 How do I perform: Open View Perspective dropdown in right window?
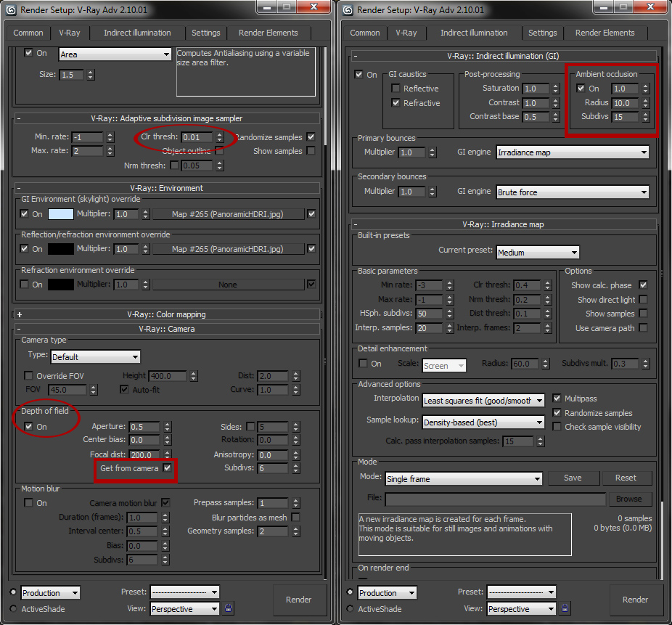[x=521, y=609]
